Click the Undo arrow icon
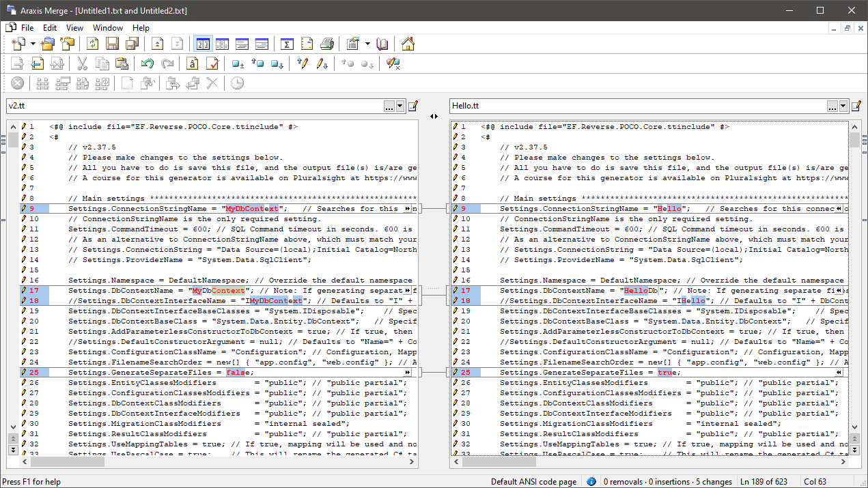Viewport: 868px width, 488px height. (x=147, y=63)
